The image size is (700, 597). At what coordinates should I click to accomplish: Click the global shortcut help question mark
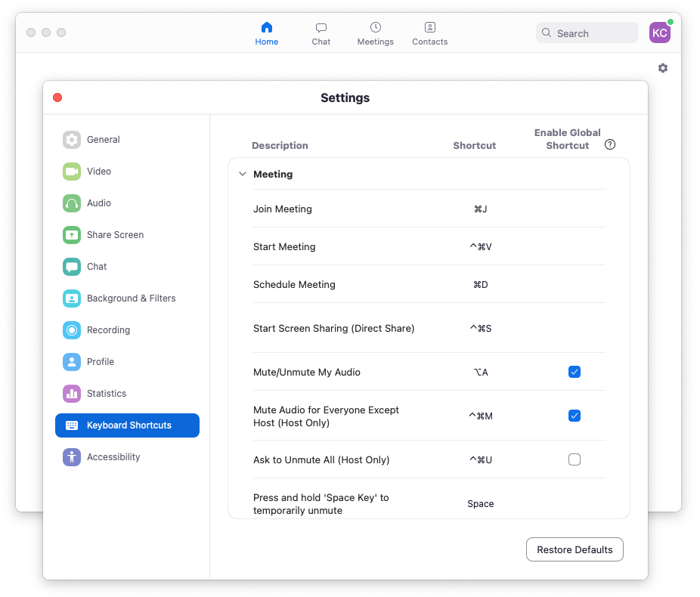click(x=610, y=145)
